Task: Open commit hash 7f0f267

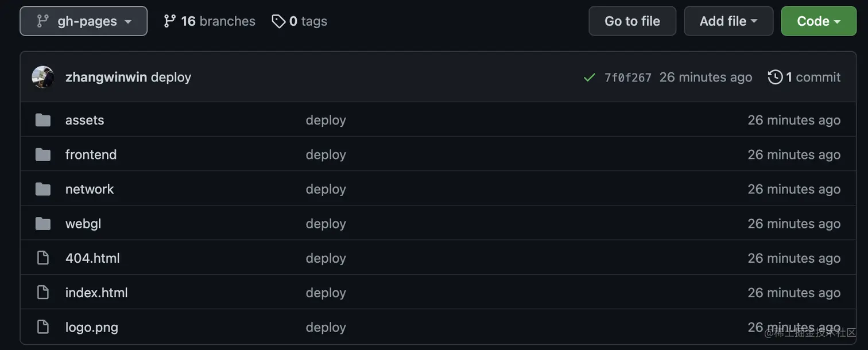Action: click(x=628, y=77)
